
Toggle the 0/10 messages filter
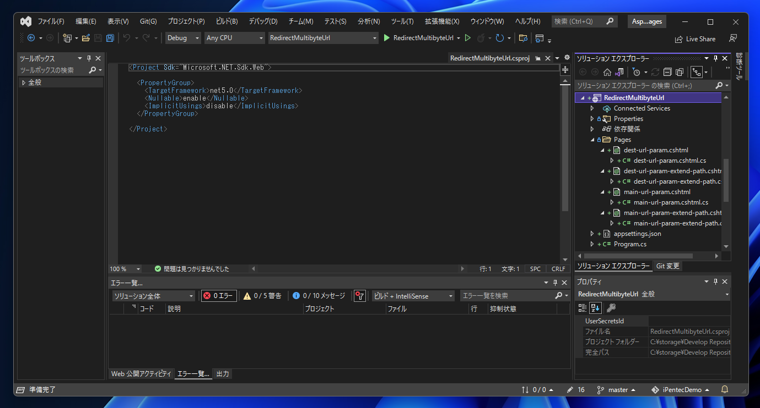pyautogui.click(x=319, y=296)
